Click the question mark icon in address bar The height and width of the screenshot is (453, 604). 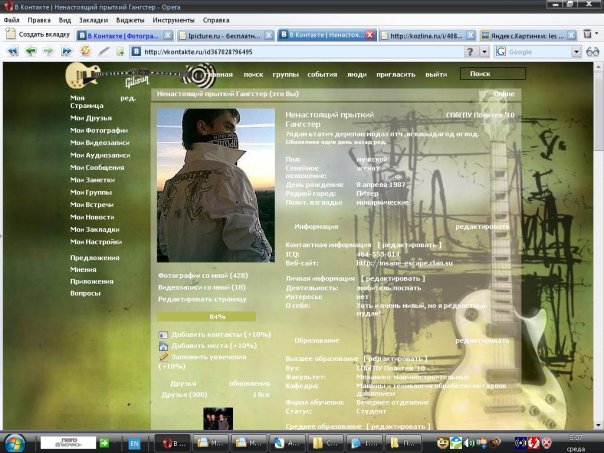point(470,52)
